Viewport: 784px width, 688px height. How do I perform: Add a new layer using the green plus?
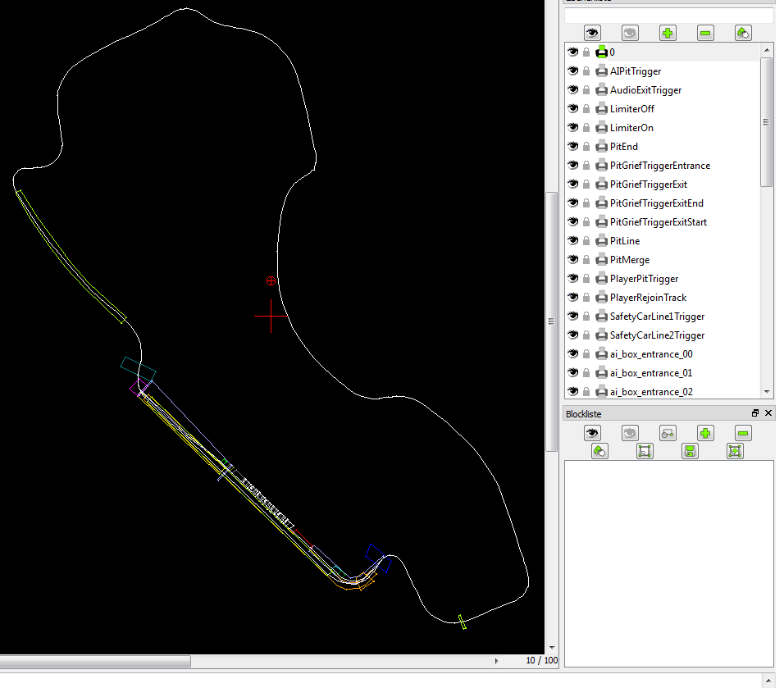click(668, 34)
